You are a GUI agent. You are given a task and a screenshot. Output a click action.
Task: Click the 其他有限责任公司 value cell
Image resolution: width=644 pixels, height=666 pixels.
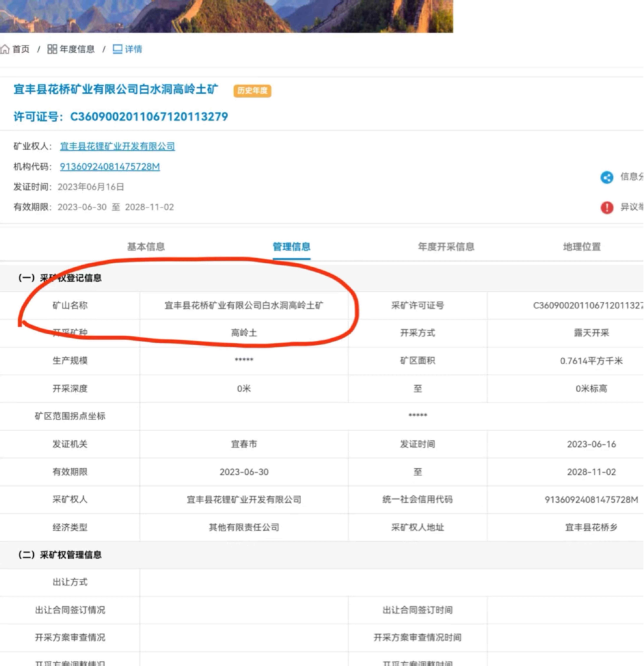244,527
